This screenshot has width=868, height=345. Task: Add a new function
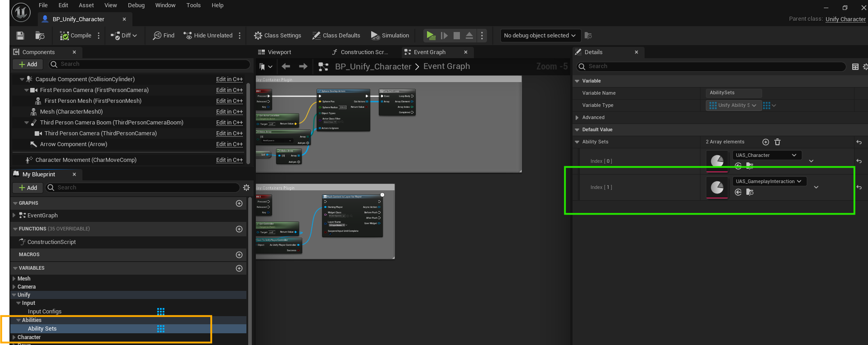239,229
